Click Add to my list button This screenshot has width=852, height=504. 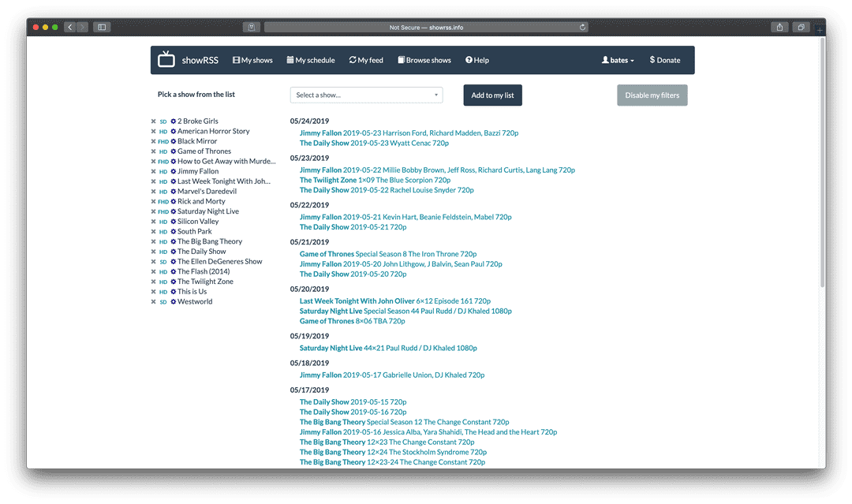492,95
